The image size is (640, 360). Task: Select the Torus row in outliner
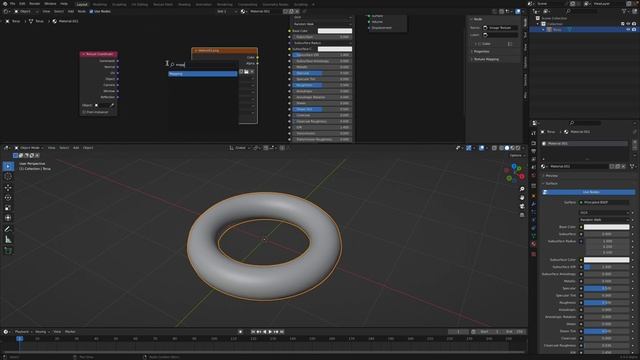(584, 29)
